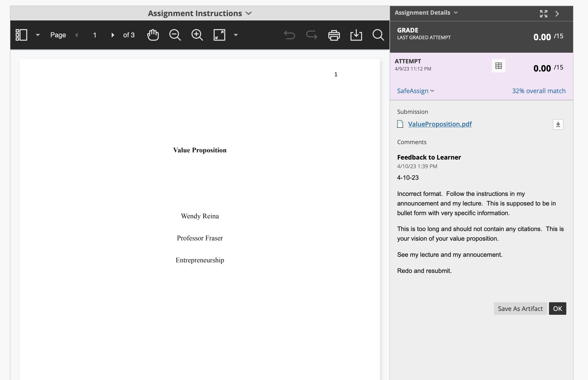The height and width of the screenshot is (380, 588).
Task: Open sidebar view options dropdown arrow
Action: click(x=38, y=35)
